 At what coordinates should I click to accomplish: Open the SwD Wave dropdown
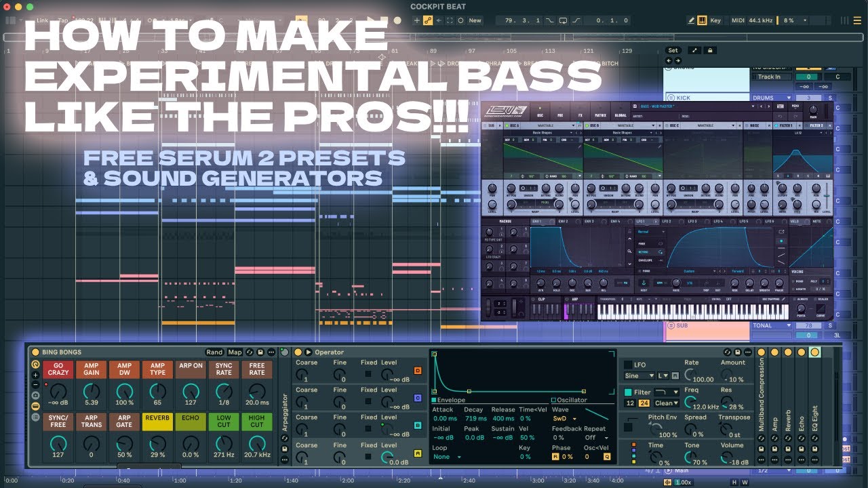pyautogui.click(x=564, y=419)
